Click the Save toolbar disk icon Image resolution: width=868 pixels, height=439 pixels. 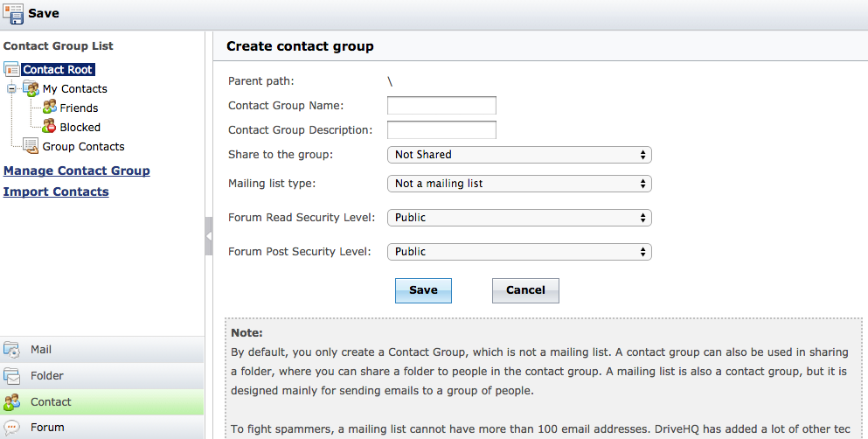(x=13, y=13)
